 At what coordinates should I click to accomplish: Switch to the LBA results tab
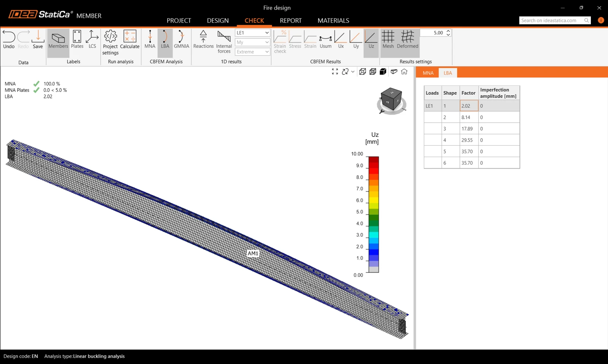tap(448, 73)
